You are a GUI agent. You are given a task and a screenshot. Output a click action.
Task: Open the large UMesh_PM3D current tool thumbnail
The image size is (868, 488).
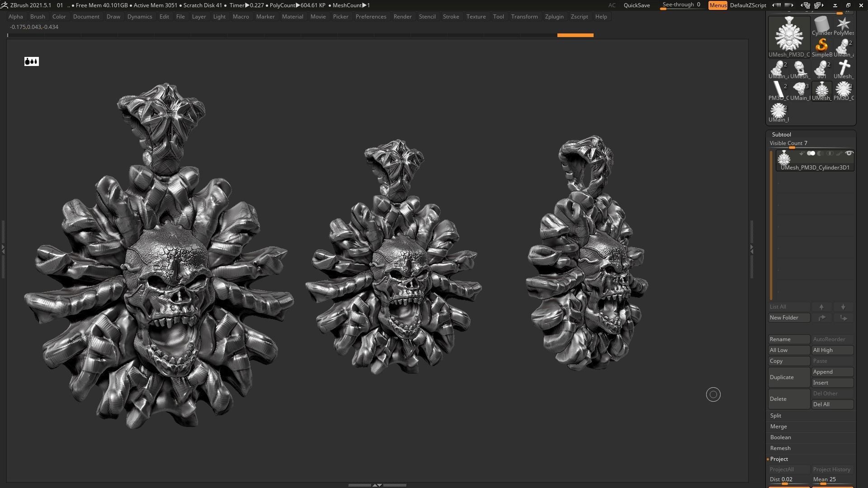coord(789,37)
